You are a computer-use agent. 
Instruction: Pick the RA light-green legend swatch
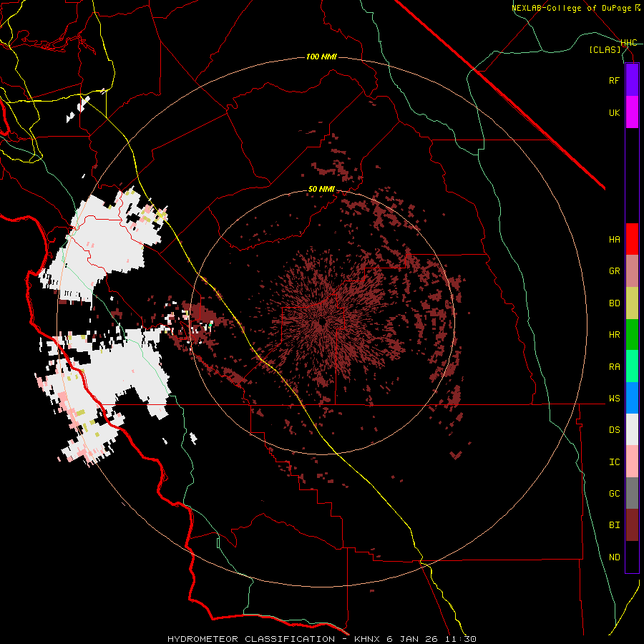click(632, 366)
